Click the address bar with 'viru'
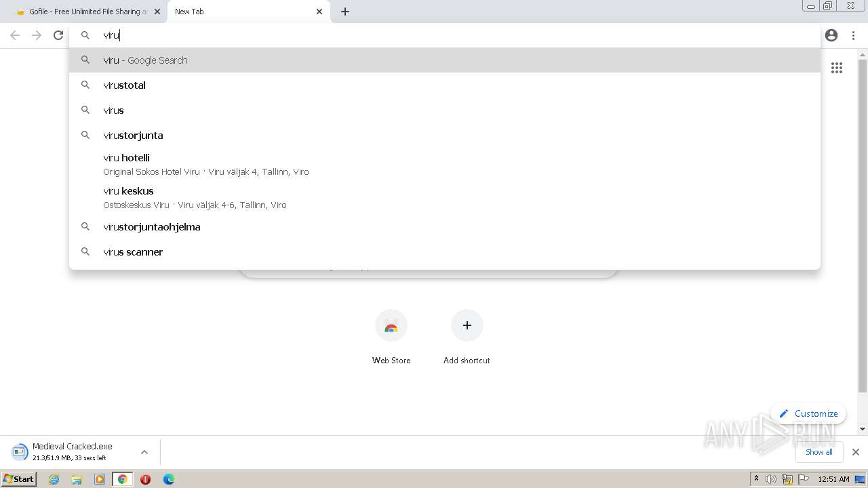 (444, 35)
